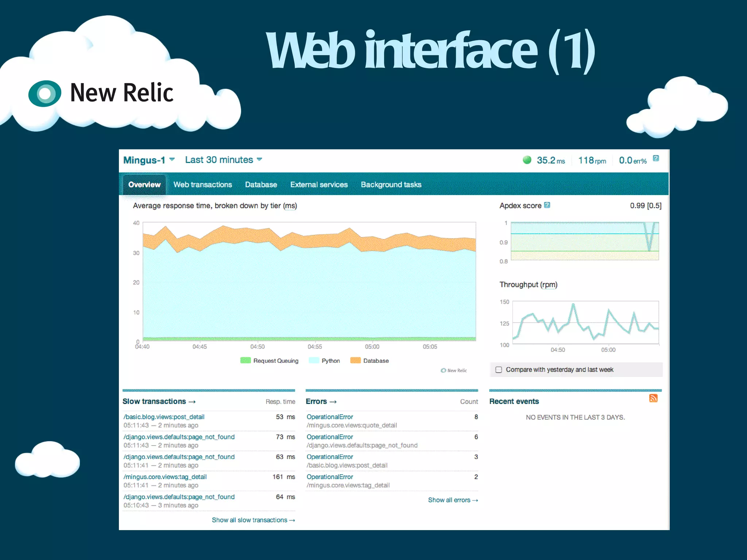Click the help icon next to Apdex score

tap(547, 205)
